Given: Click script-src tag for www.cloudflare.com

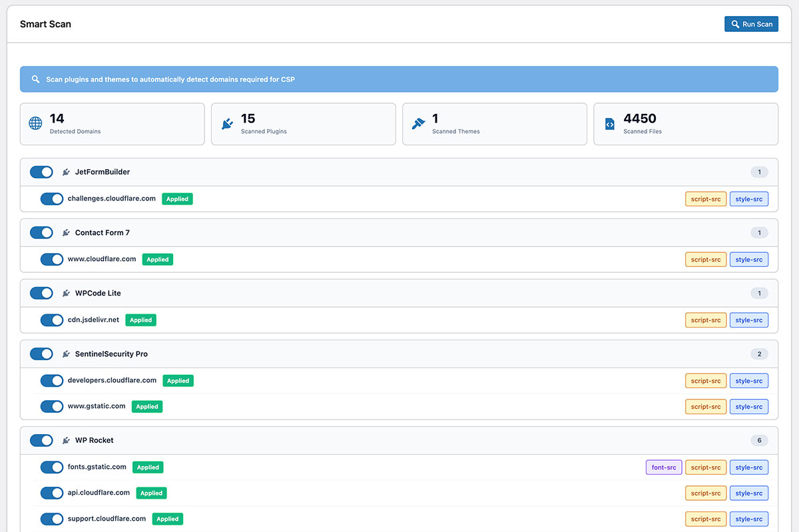Looking at the screenshot, I should [x=706, y=259].
